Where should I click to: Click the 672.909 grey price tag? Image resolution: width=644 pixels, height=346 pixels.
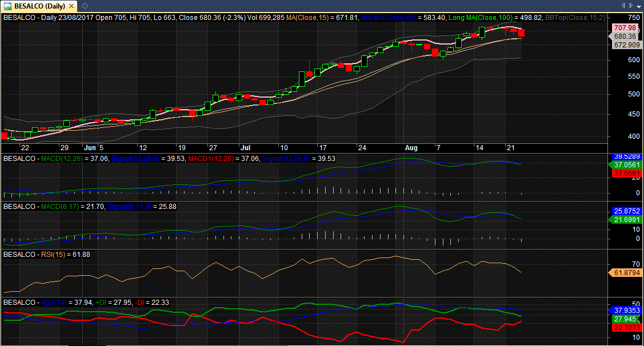(x=626, y=45)
